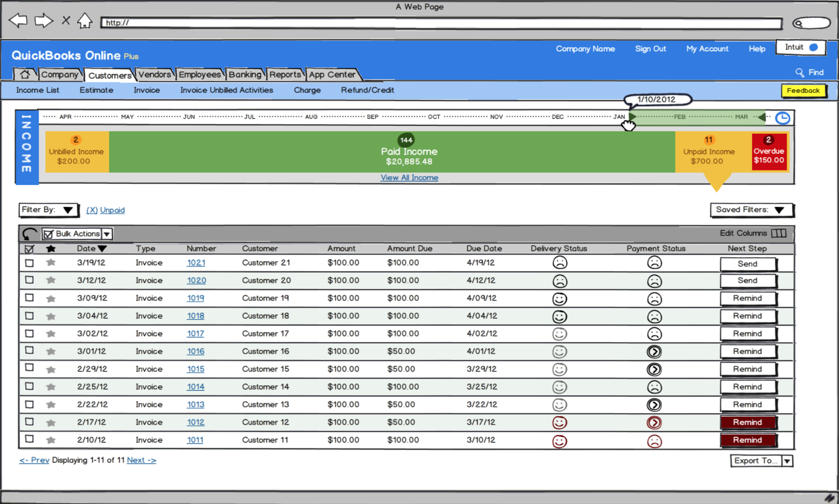Image resolution: width=839 pixels, height=504 pixels.
Task: Check the box for invoice 1018
Action: [29, 316]
